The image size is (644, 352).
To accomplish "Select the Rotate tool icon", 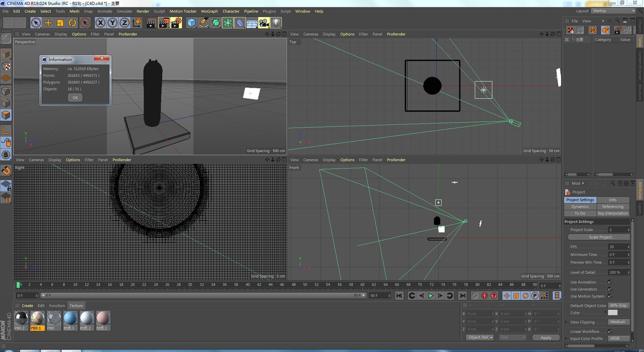I will click(x=72, y=23).
